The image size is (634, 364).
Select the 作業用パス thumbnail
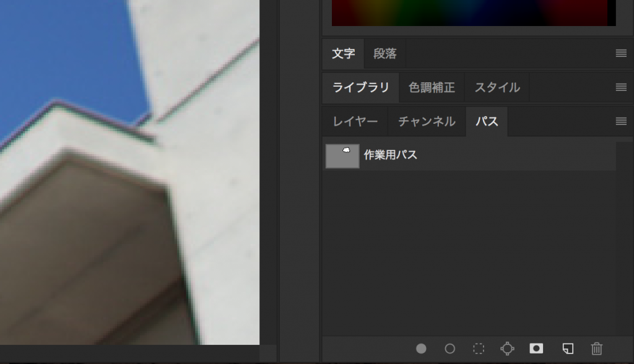pyautogui.click(x=342, y=156)
